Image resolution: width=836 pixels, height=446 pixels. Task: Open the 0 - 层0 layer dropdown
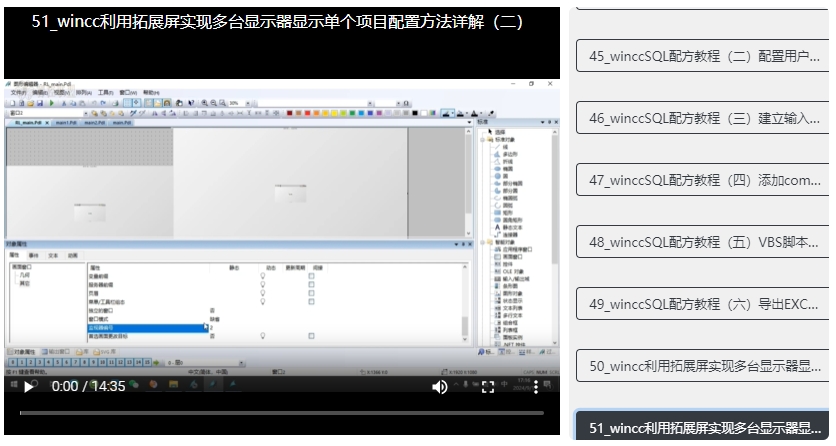click(242, 363)
